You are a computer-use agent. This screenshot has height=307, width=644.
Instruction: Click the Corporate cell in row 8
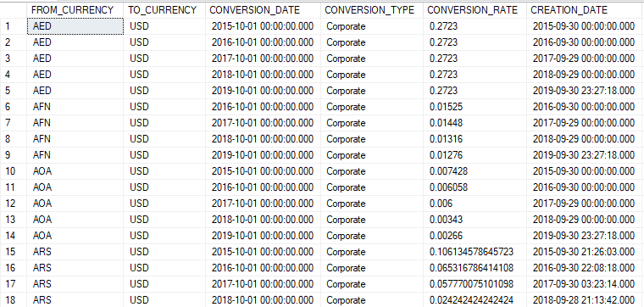(x=372, y=139)
